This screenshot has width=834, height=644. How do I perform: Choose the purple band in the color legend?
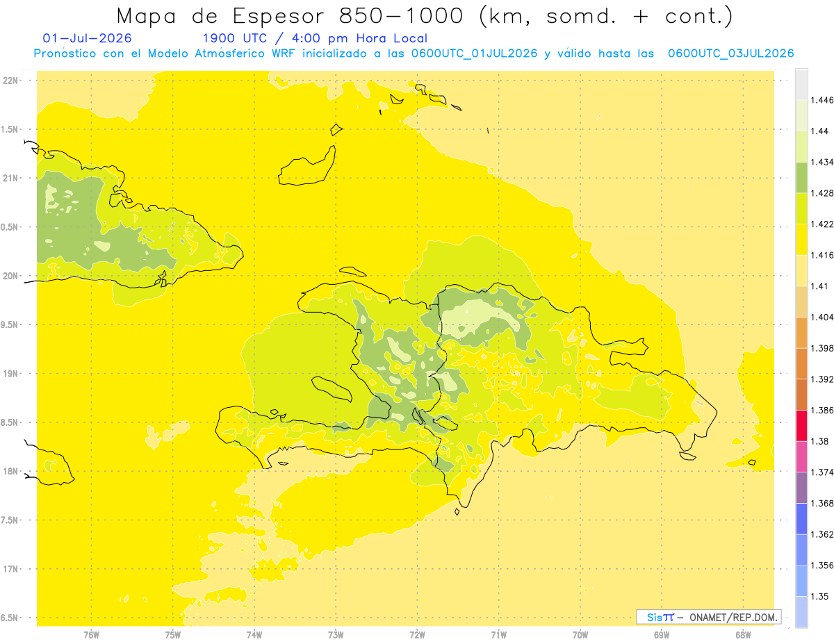801,487
